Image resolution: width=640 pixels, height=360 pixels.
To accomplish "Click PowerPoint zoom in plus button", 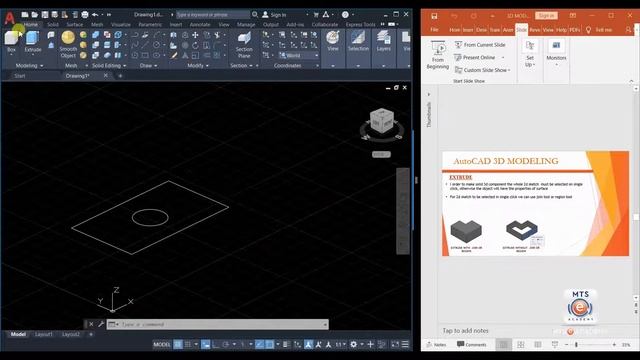I will 614,345.
